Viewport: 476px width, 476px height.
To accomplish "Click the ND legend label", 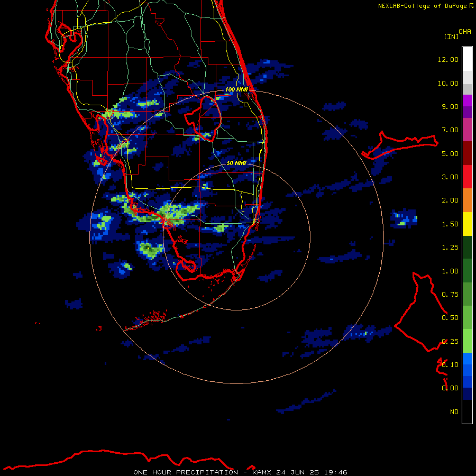I will [454, 412].
